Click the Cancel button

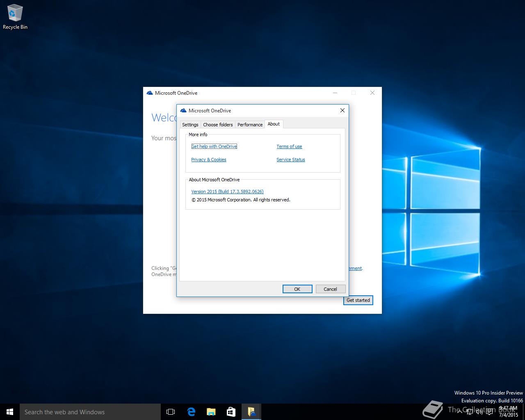click(330, 289)
